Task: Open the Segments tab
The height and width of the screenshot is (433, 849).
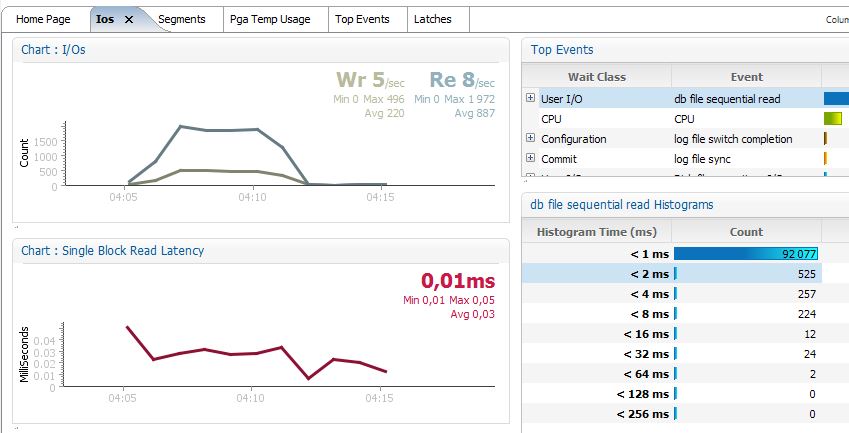Action: [181, 19]
